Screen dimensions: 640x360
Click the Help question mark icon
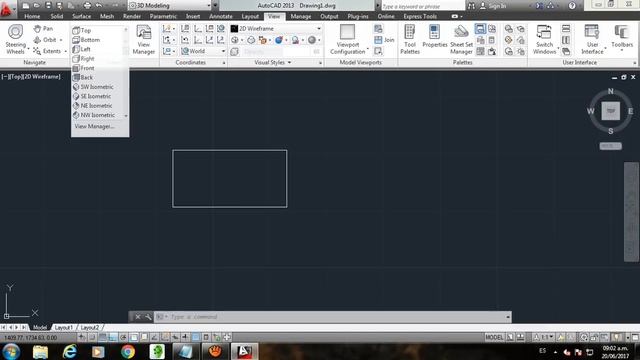coord(572,6)
